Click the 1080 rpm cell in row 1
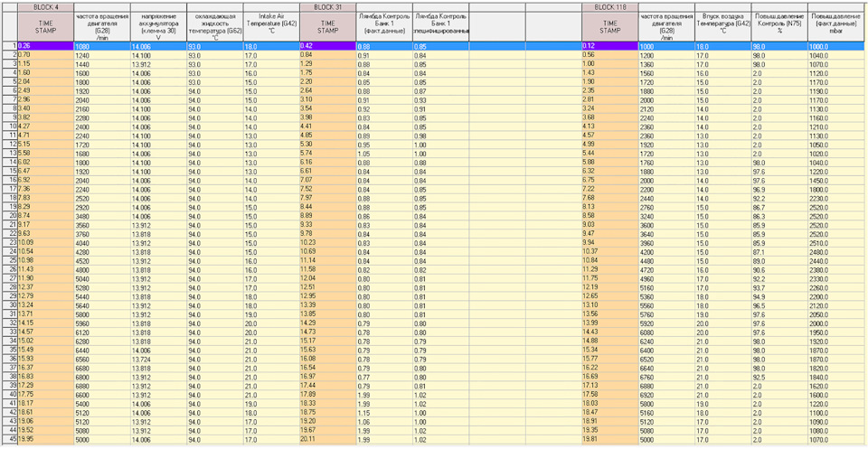The height and width of the screenshot is (449, 868). pos(102,46)
